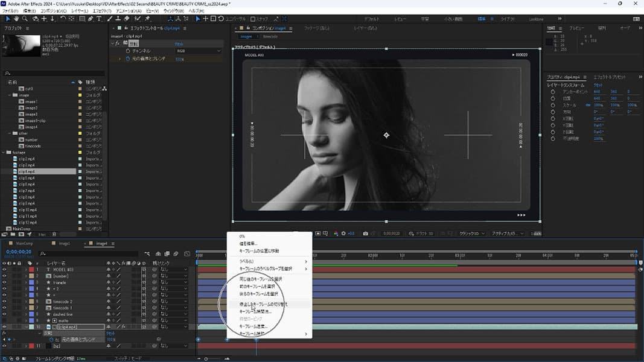644x362 pixels.
Task: Select the Zoom magnifier tool
Action: 26,19
